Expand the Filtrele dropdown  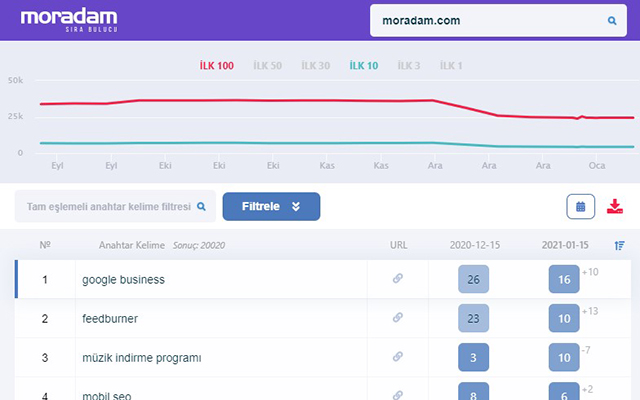271,206
